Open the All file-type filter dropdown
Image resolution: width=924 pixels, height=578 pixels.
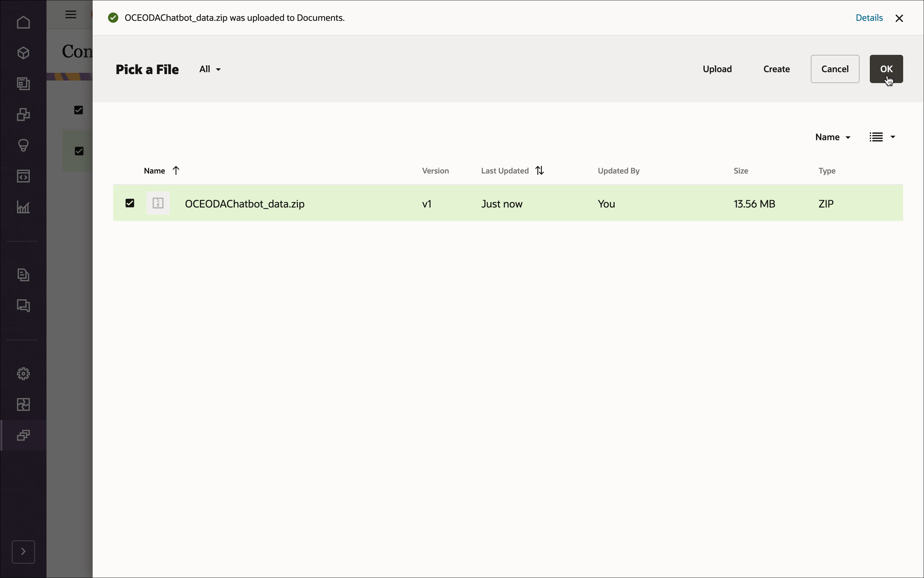point(209,69)
